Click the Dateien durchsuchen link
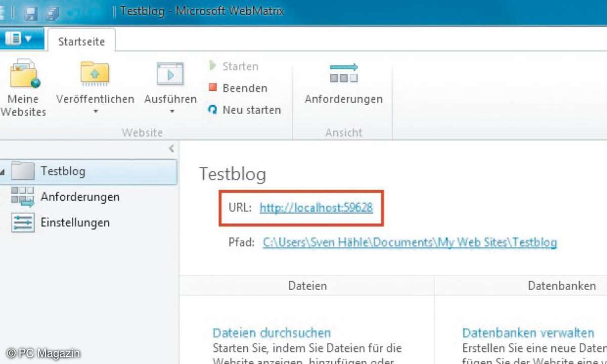This screenshot has height=364, width=607. pos(272,333)
